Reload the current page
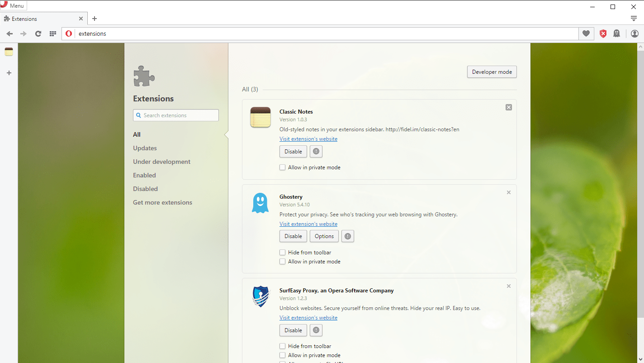Image resolution: width=644 pixels, height=363 pixels. click(x=38, y=33)
